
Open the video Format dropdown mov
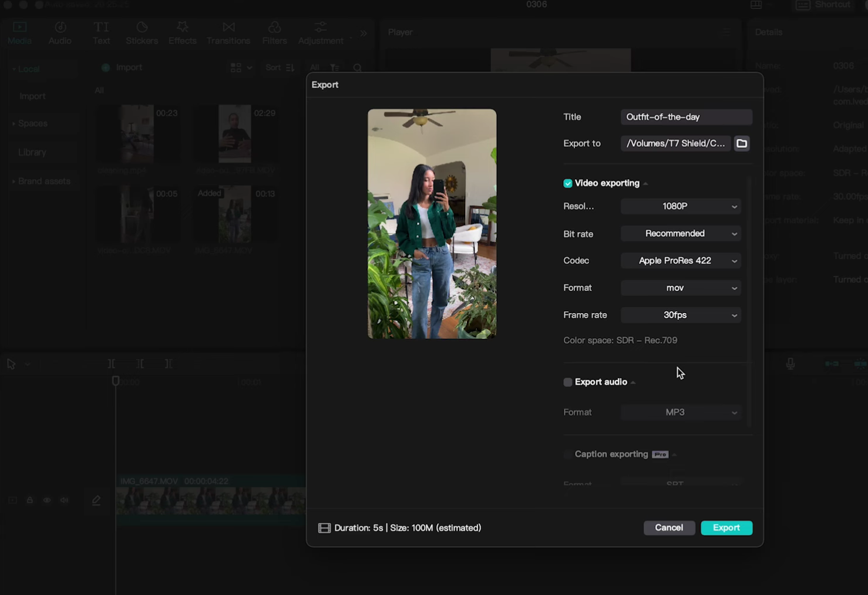(681, 288)
